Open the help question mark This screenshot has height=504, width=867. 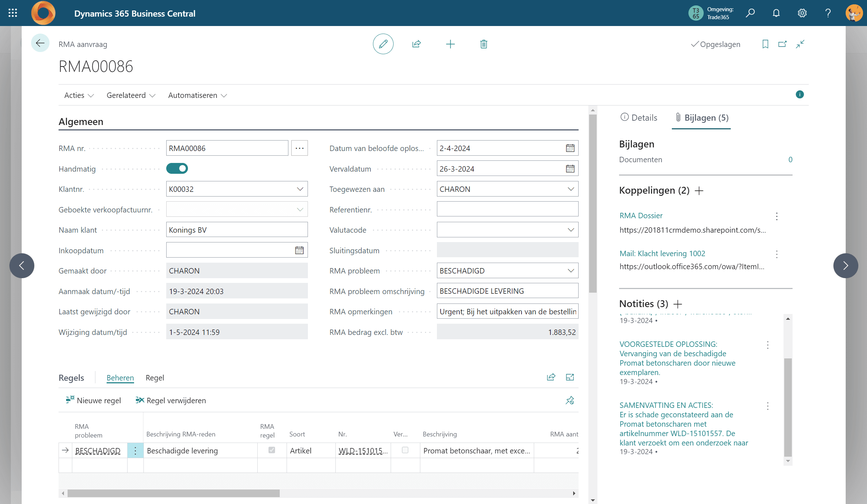coord(828,13)
